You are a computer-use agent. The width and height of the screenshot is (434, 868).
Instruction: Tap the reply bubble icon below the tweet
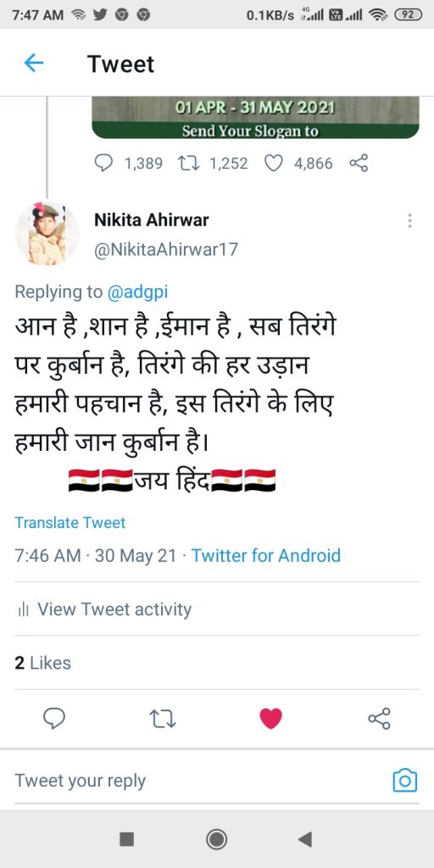click(54, 719)
